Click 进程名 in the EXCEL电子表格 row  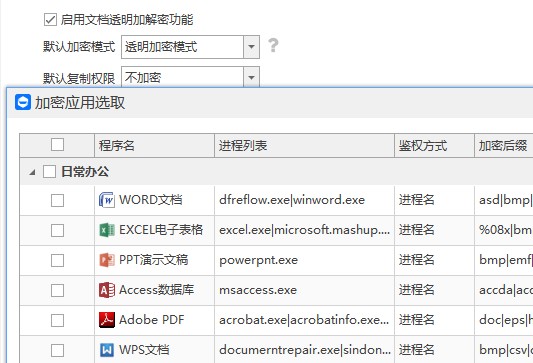tap(417, 230)
